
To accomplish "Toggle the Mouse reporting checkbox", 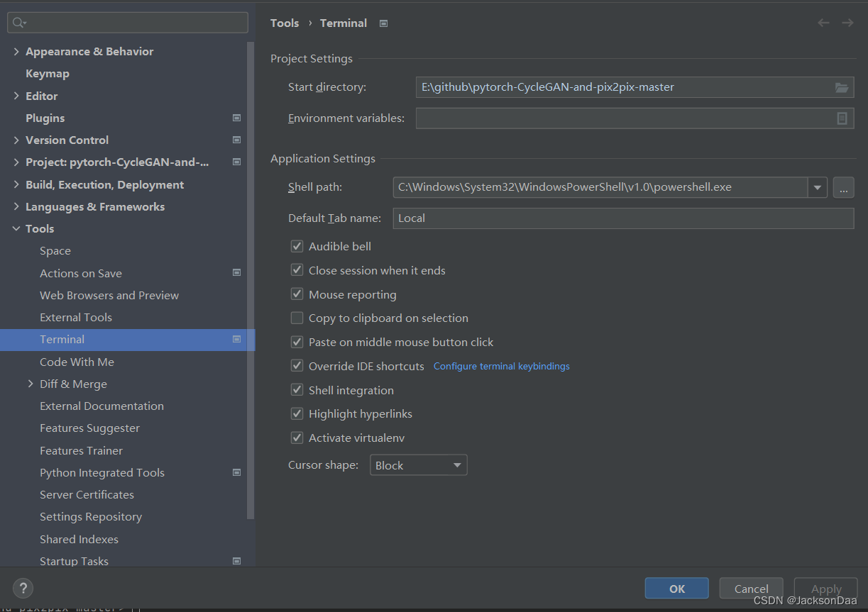I will tap(297, 294).
